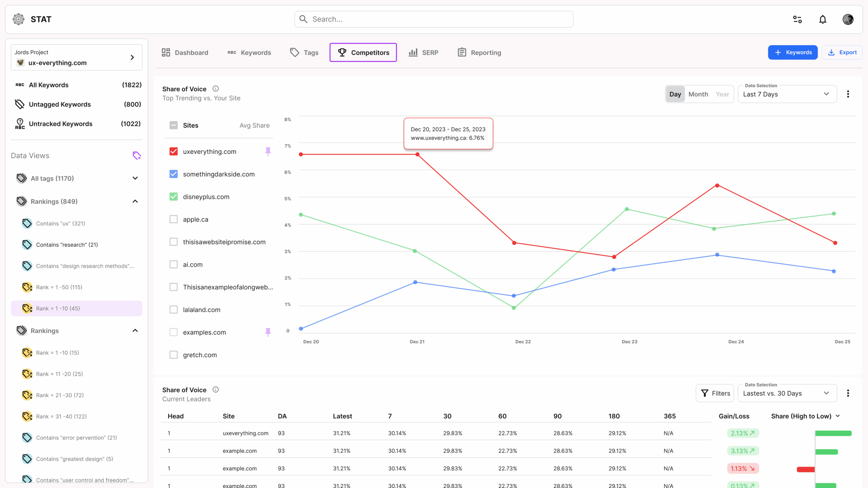Open the Last 7 Days date dropdown
The width and height of the screenshot is (868, 488).
tap(787, 94)
